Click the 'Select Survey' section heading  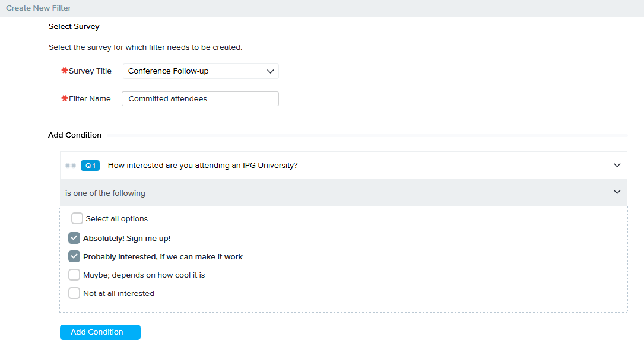point(74,27)
